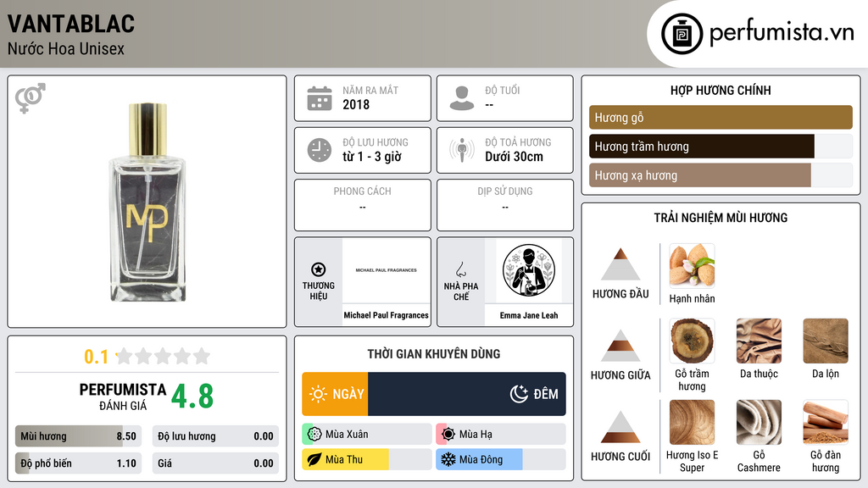Click the Hợp hương chính heading
The width and height of the screenshot is (868, 488).
click(x=721, y=90)
